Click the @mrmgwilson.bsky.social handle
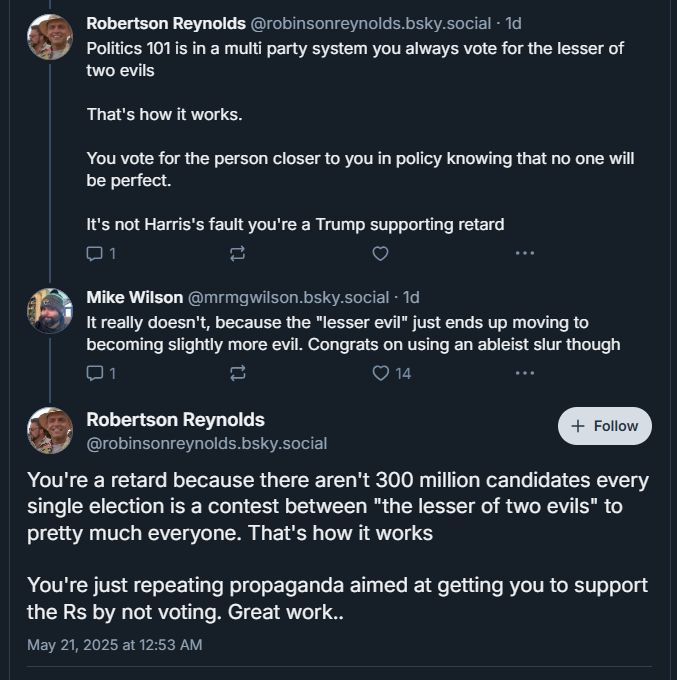 pyautogui.click(x=288, y=297)
